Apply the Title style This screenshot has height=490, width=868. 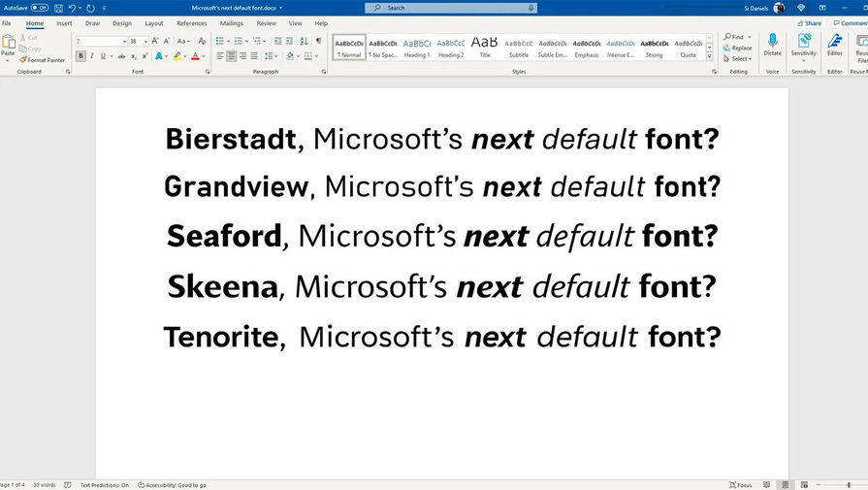484,48
